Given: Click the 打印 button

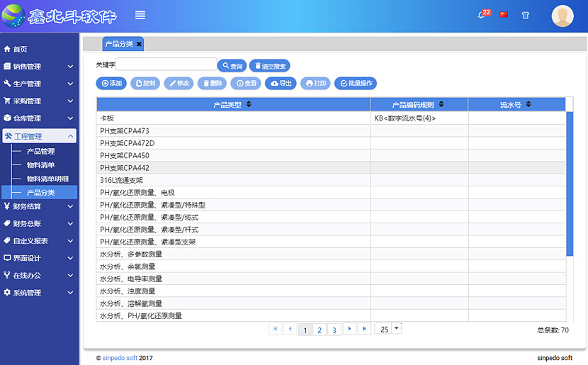Looking at the screenshot, I should 315,84.
